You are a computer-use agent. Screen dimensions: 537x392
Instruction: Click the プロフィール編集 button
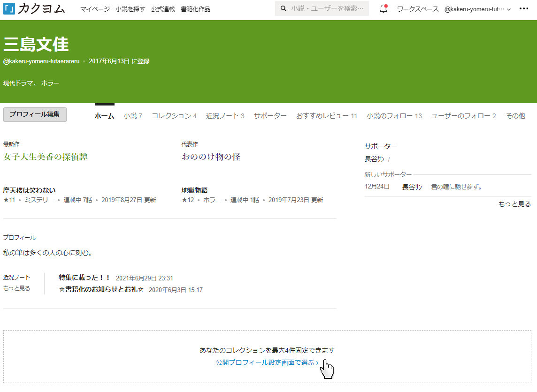point(35,114)
